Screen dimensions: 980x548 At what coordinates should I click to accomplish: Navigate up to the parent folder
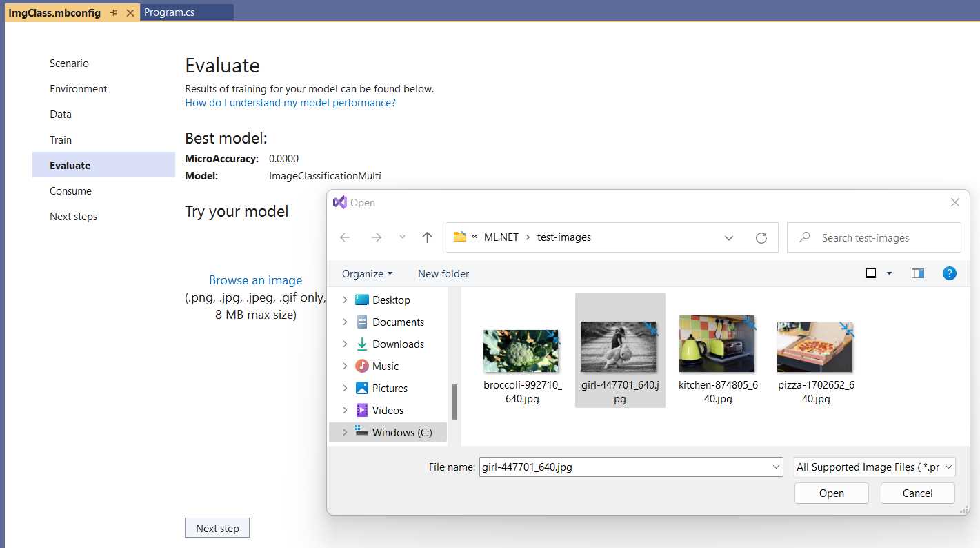(427, 237)
